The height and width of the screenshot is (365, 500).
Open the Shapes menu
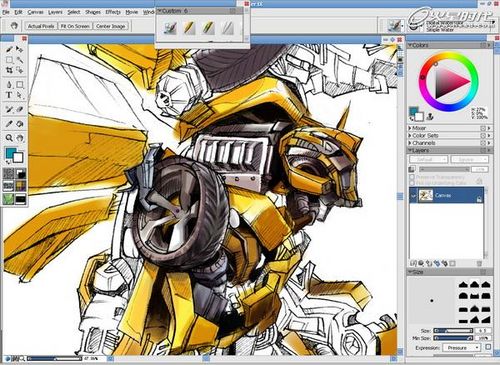[93, 12]
